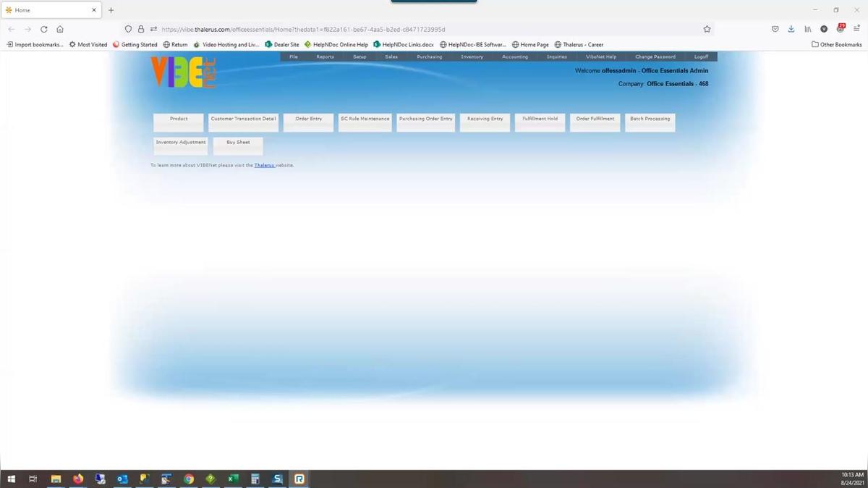The height and width of the screenshot is (488, 868).
Task: Reload the page with the refresh icon
Action: (x=44, y=29)
